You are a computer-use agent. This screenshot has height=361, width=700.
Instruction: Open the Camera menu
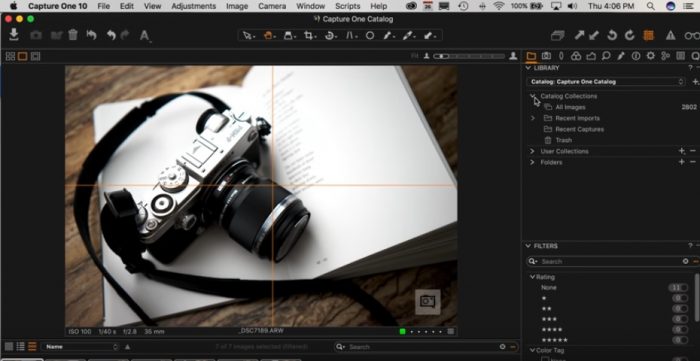pos(272,6)
